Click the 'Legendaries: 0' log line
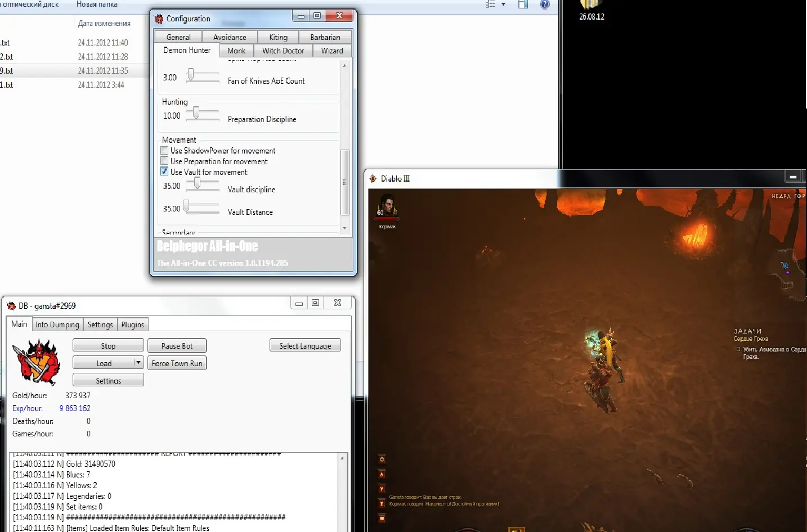 click(x=62, y=496)
